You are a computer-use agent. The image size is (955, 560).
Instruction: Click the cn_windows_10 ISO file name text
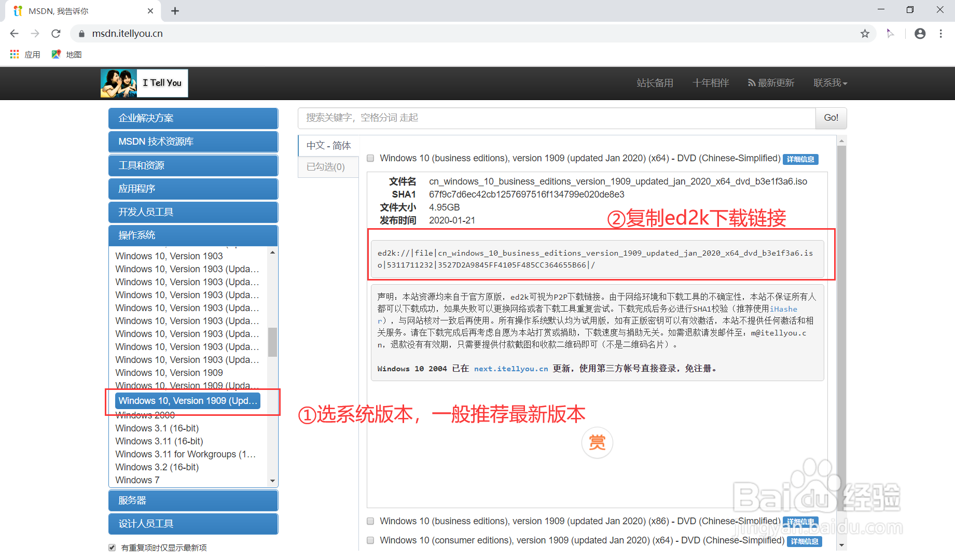tap(618, 181)
